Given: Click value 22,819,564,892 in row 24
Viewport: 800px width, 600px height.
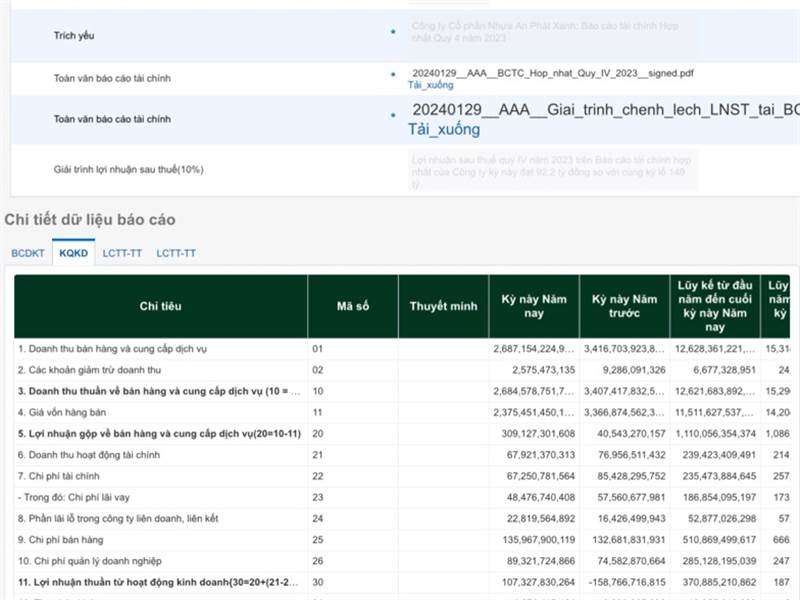Looking at the screenshot, I should click(x=541, y=518).
